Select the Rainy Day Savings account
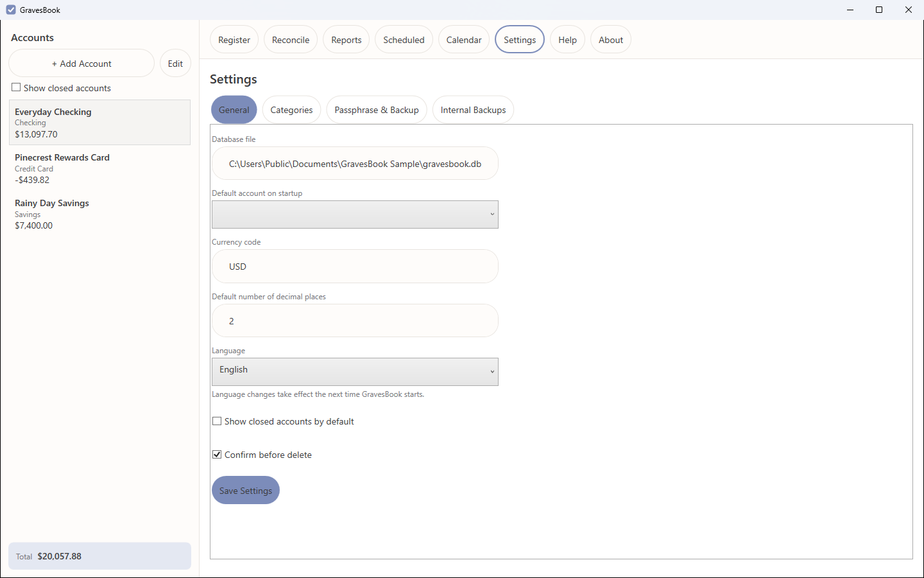 coord(99,214)
